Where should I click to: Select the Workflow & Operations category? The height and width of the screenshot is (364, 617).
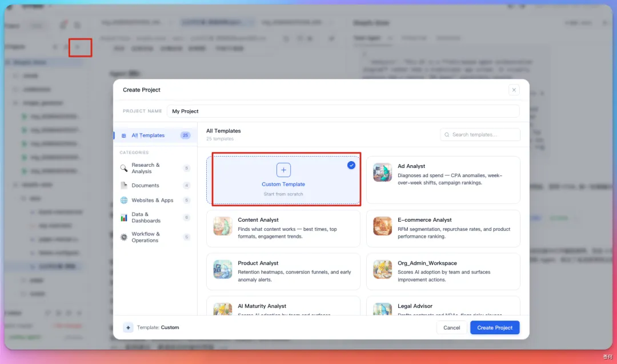145,237
